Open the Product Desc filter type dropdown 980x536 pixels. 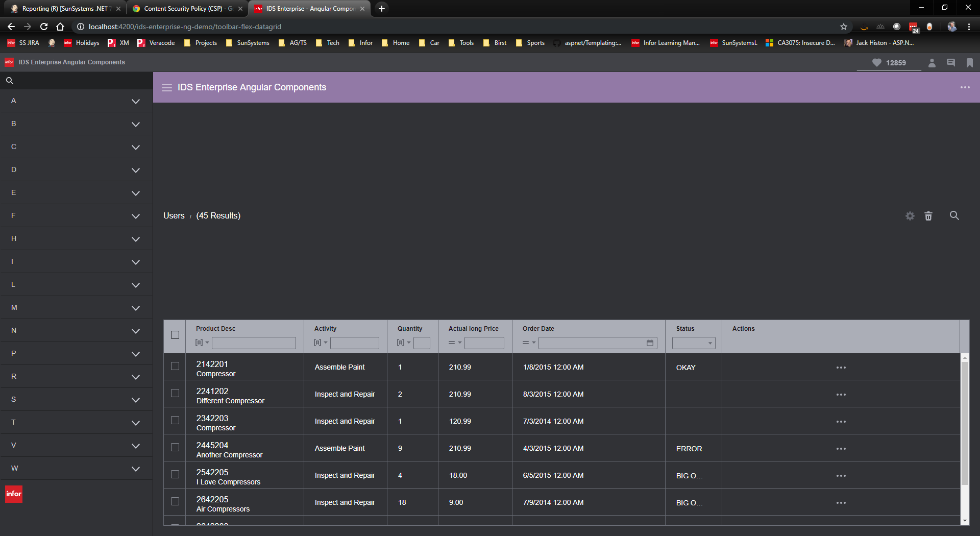pyautogui.click(x=202, y=343)
